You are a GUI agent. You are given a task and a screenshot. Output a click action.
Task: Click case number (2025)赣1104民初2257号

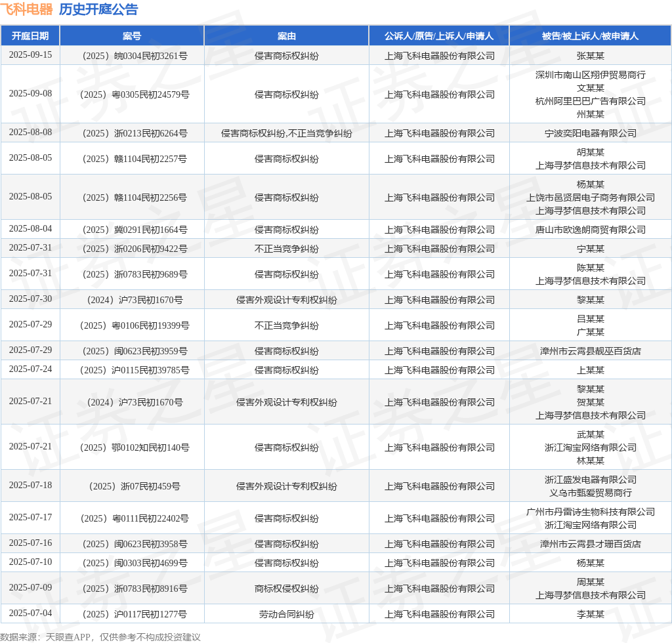[135, 159]
